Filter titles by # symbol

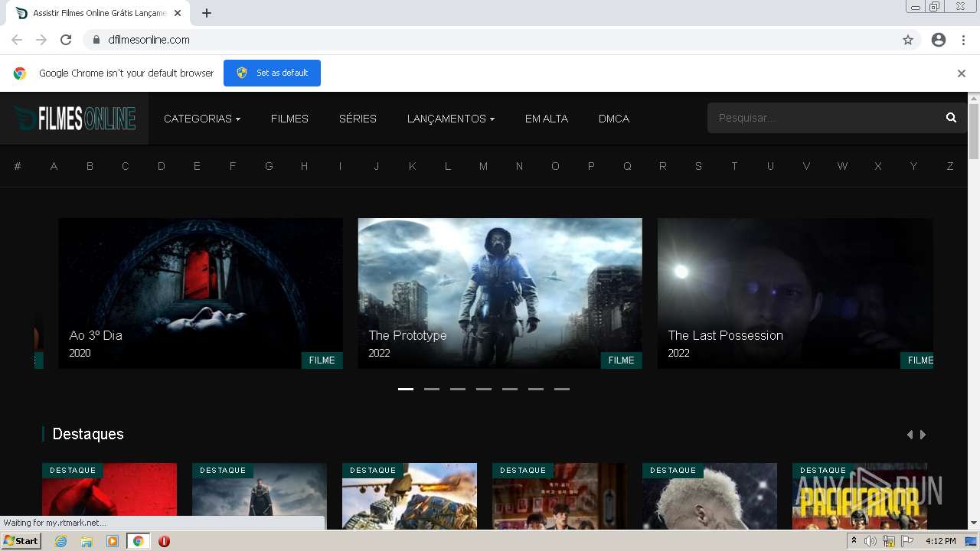point(18,166)
